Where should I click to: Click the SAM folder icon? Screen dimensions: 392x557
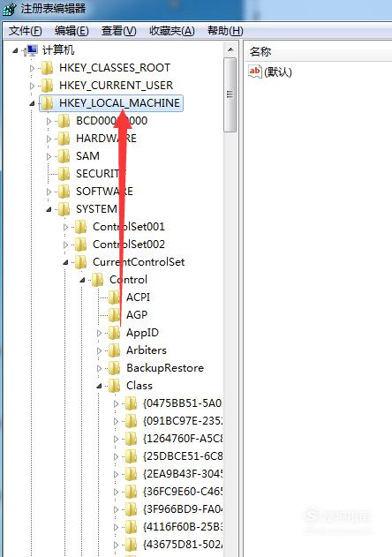(x=64, y=156)
